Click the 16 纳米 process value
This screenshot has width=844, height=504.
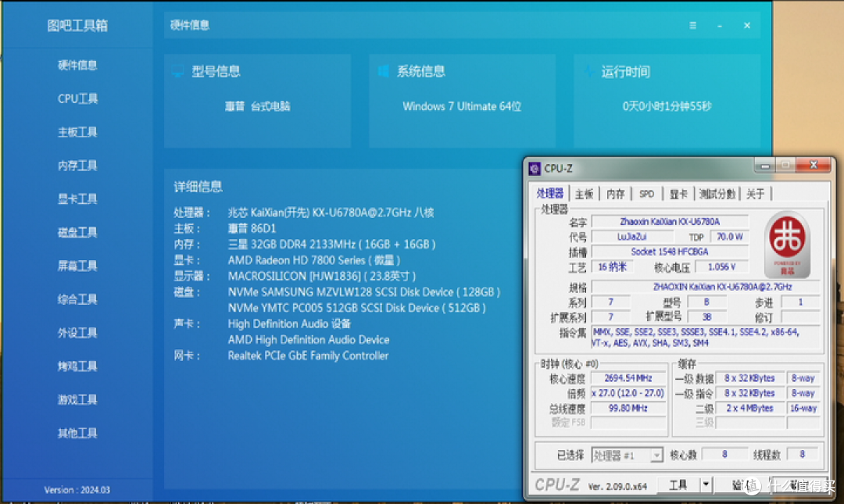pos(612,267)
